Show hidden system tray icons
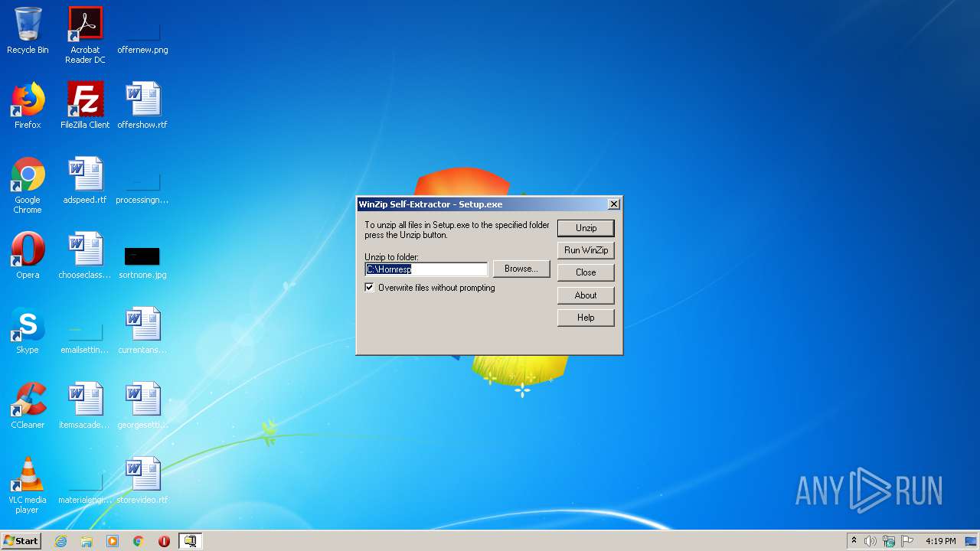 (x=854, y=541)
